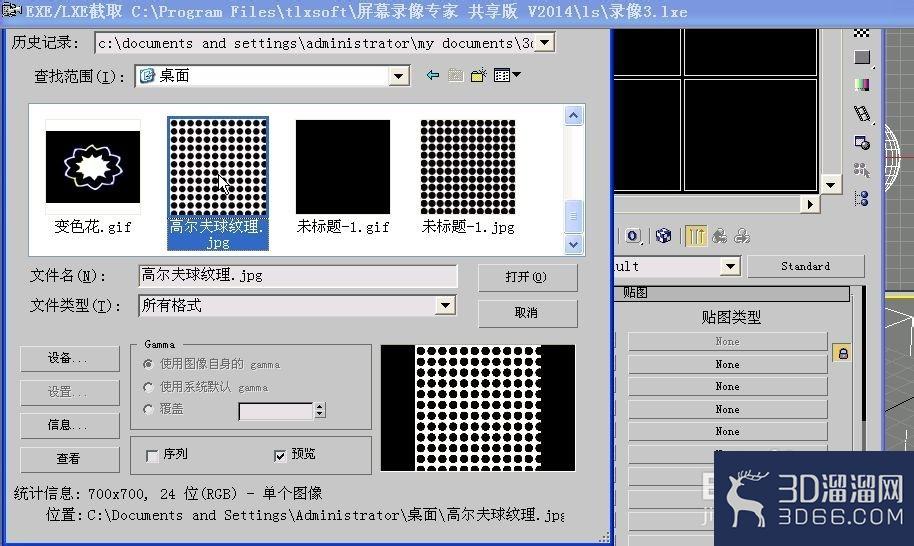Go up one folder level
The width and height of the screenshot is (914, 546).
[456, 75]
